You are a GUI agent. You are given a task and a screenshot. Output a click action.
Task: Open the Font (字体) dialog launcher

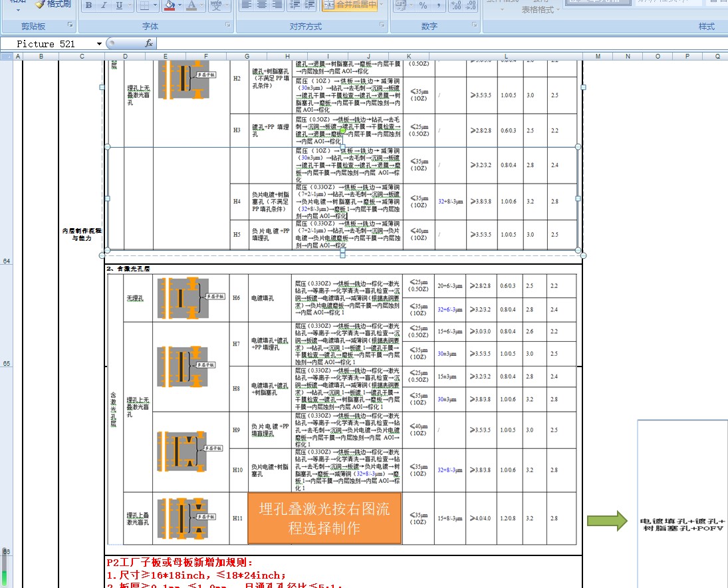228,25
